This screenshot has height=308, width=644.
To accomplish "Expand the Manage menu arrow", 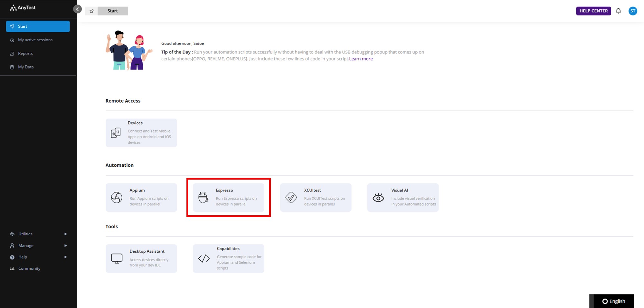I will coord(66,246).
